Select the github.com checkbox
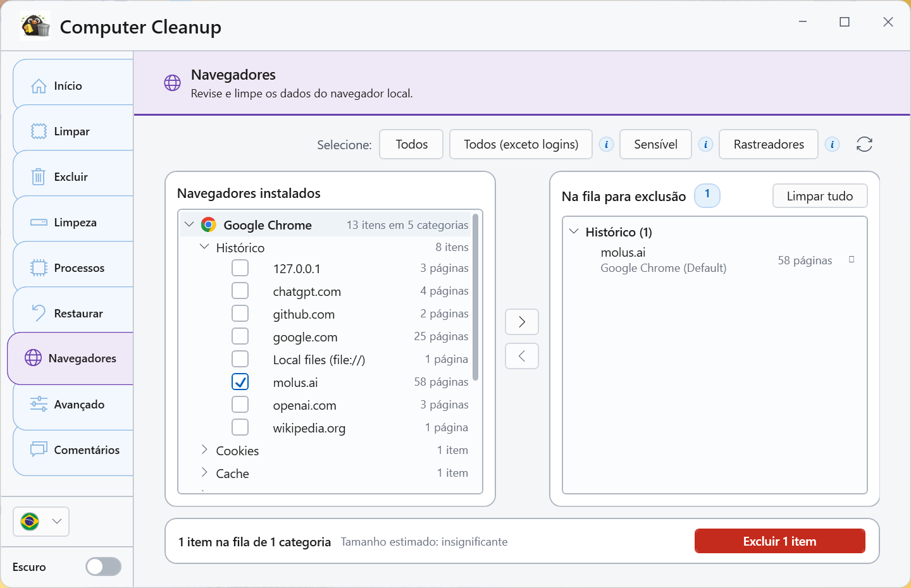911x588 pixels. click(x=240, y=314)
